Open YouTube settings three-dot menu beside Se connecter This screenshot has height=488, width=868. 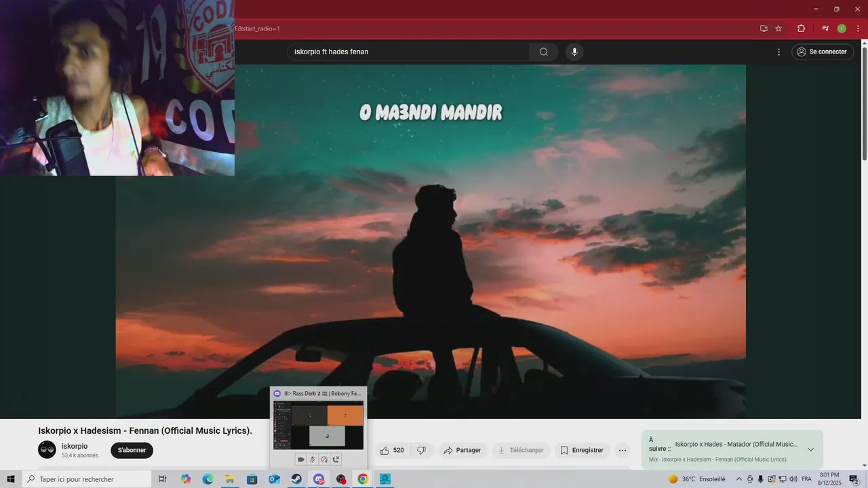point(778,52)
